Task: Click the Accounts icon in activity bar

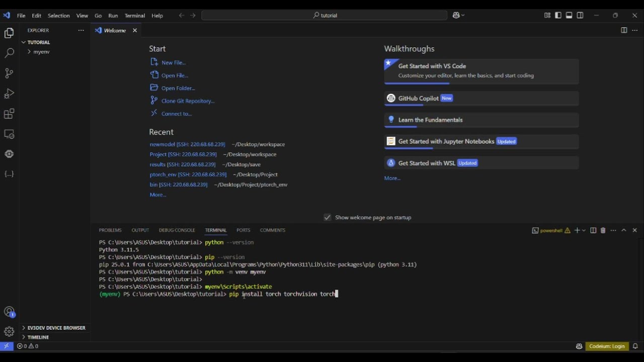Action: tap(9, 312)
